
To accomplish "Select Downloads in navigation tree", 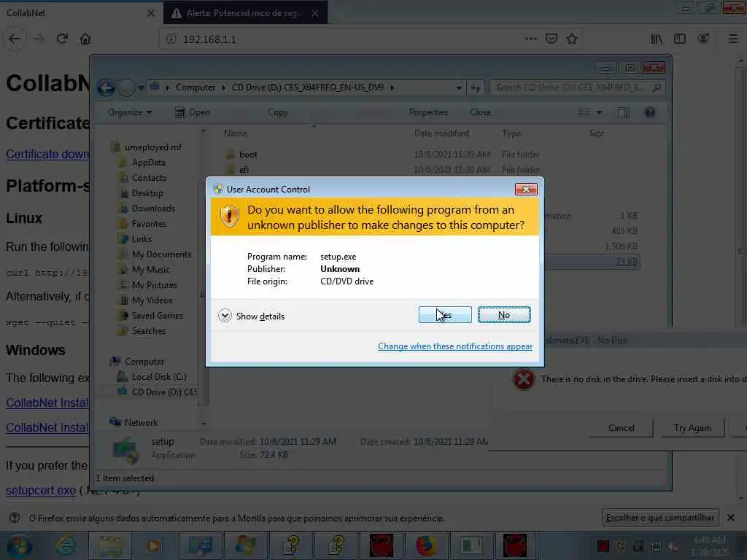I will click(x=153, y=208).
